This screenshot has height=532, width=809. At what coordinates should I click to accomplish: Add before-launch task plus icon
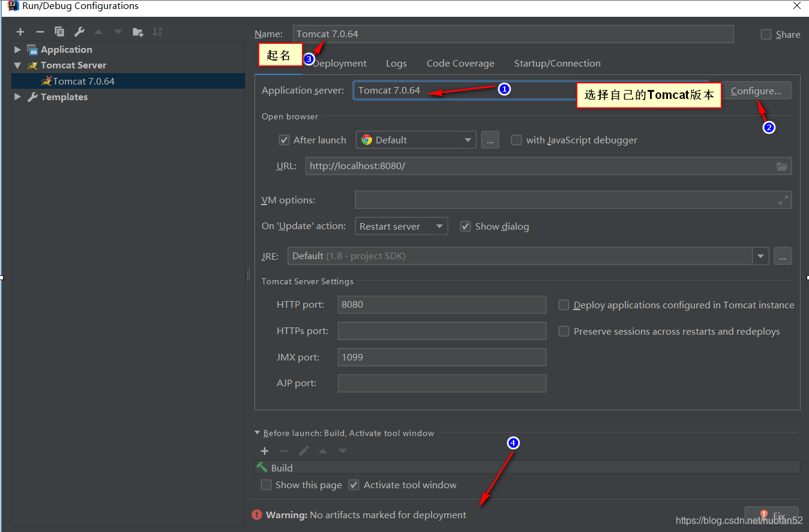tap(265, 451)
